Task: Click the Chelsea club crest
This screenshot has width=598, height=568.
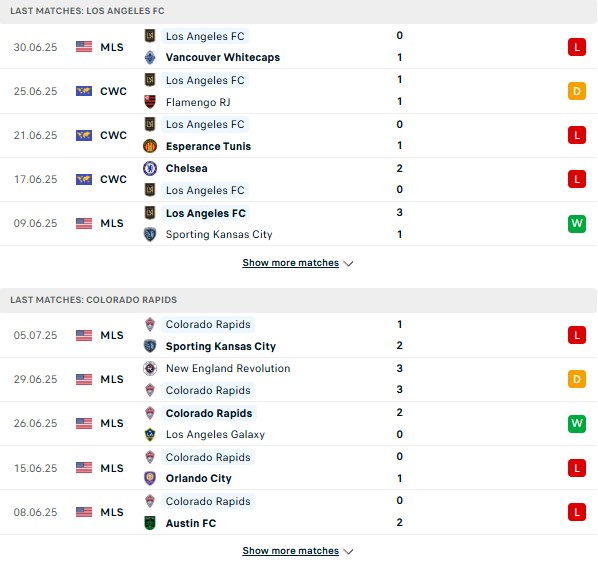Action: [150, 168]
